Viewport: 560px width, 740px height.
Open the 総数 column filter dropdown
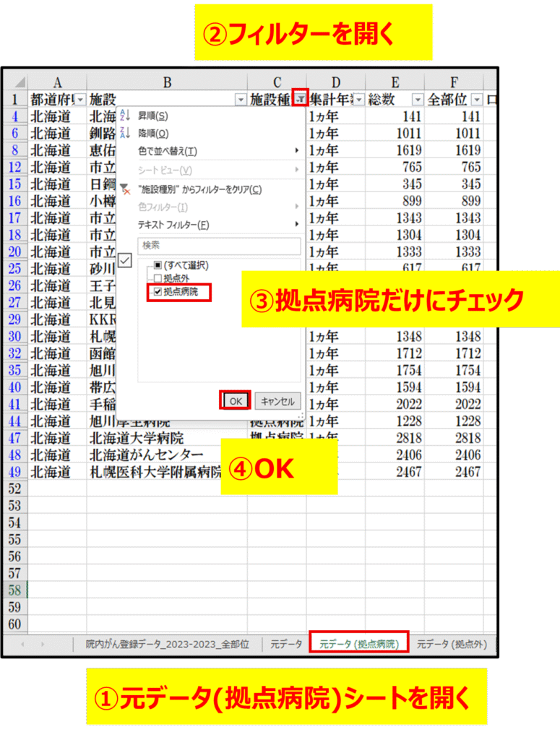pyautogui.click(x=417, y=100)
